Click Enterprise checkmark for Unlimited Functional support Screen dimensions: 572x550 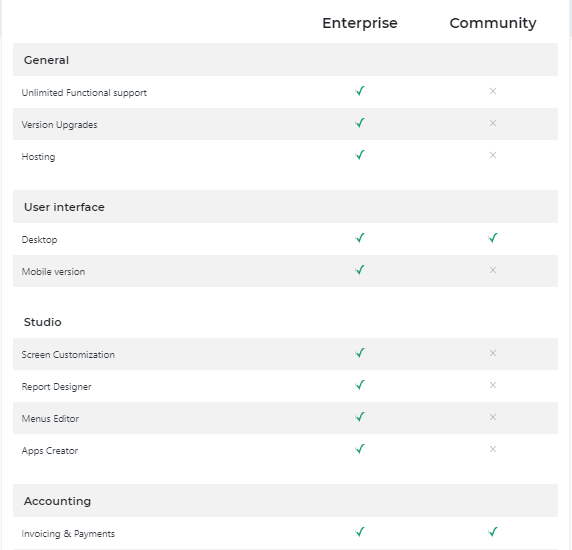pos(360,91)
